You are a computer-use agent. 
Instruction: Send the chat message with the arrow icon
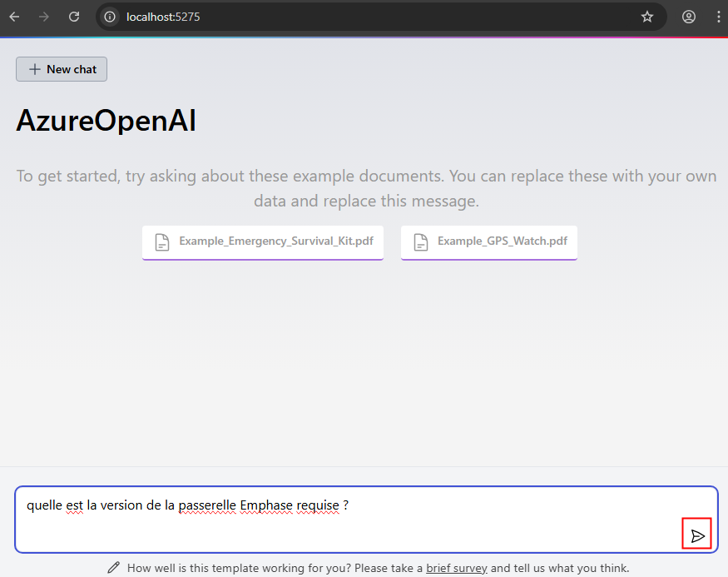point(697,535)
